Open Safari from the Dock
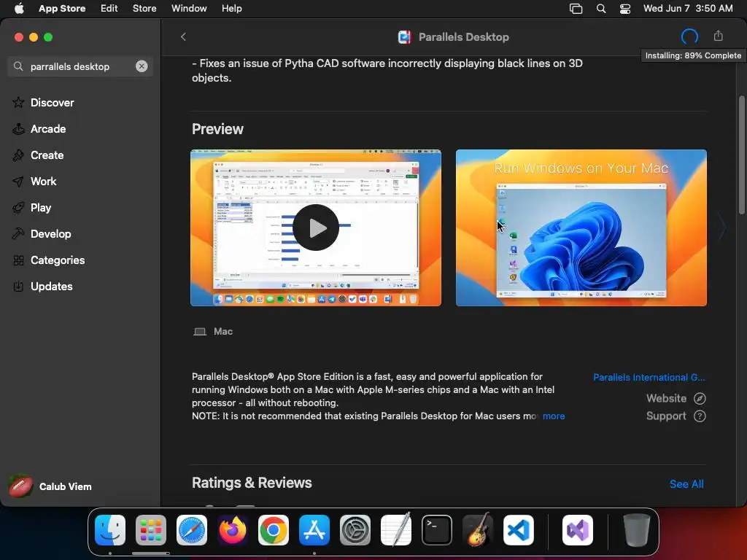The height and width of the screenshot is (560, 747). [192, 530]
